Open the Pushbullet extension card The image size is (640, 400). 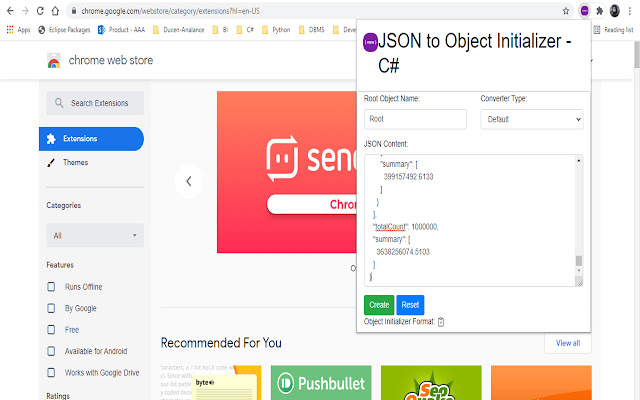(321, 382)
